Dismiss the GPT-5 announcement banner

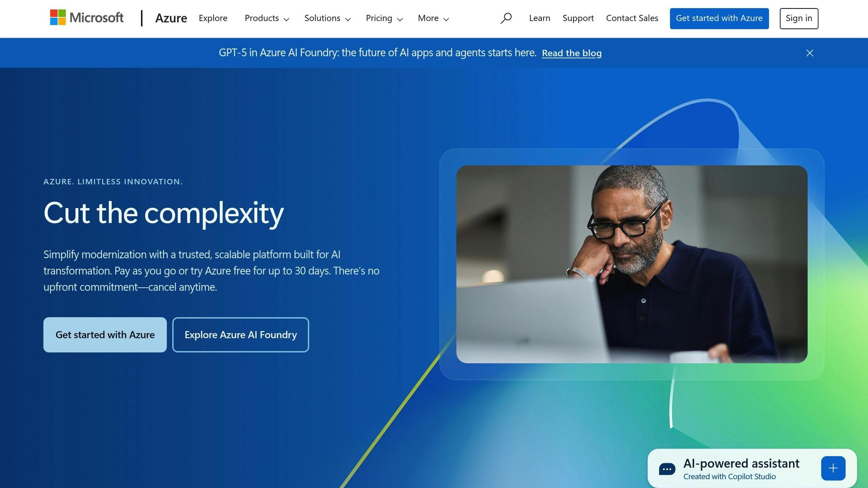click(x=810, y=53)
